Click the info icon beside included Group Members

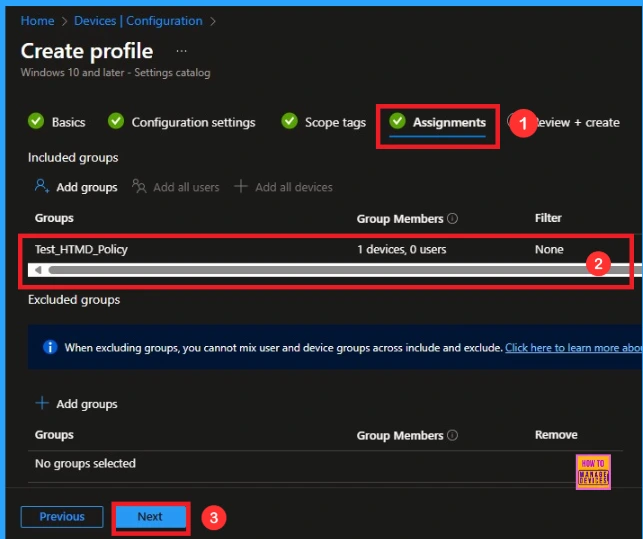point(452,219)
